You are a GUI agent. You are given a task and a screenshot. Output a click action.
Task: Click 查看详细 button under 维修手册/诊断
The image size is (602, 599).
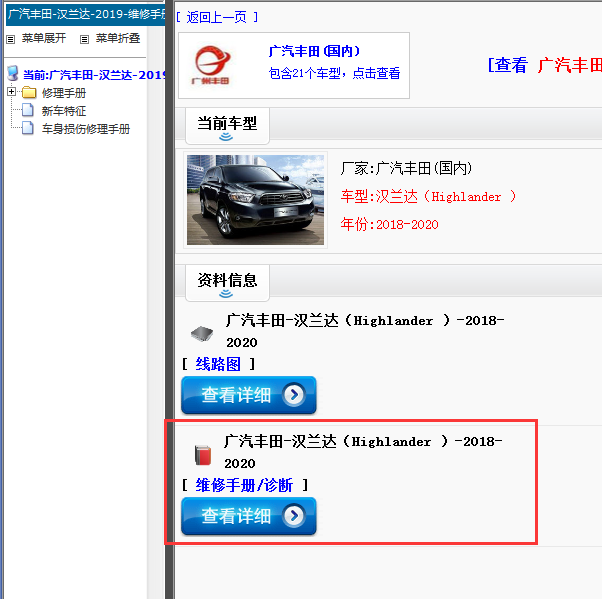tap(249, 516)
